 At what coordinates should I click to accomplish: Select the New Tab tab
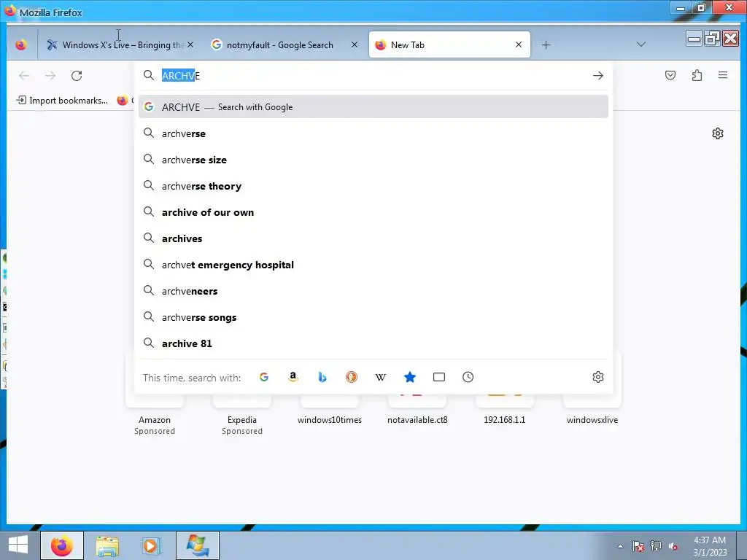tap(449, 44)
